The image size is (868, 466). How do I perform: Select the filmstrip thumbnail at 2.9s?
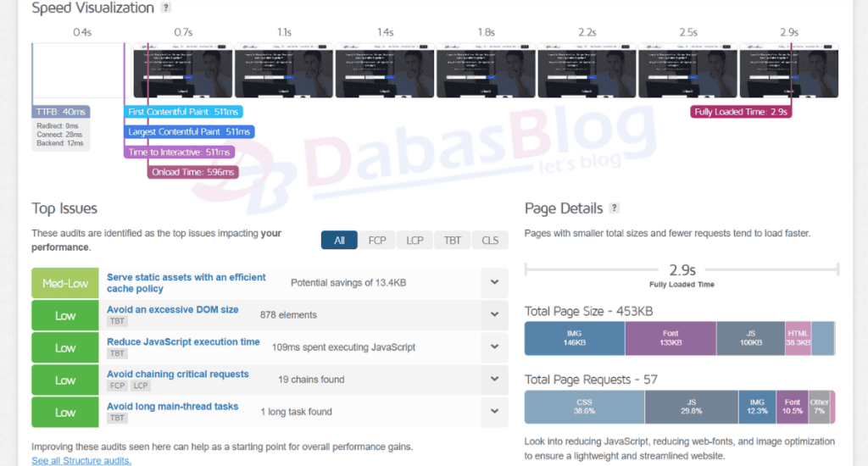click(x=789, y=70)
